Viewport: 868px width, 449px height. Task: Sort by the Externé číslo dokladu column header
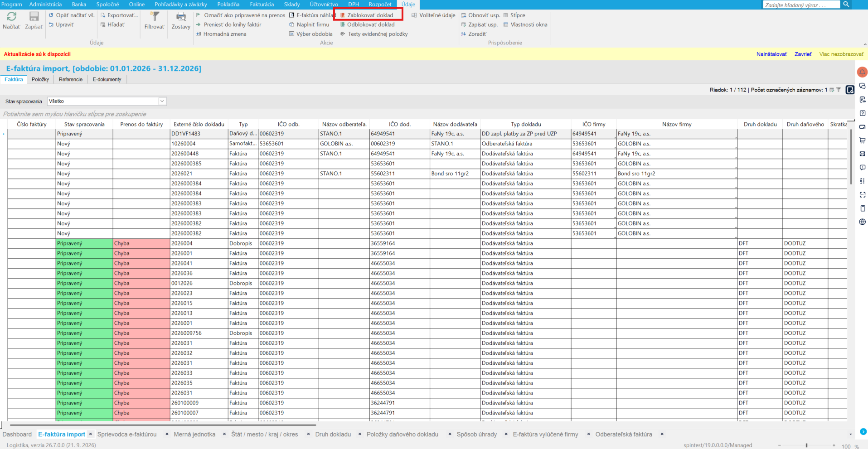[x=199, y=124]
